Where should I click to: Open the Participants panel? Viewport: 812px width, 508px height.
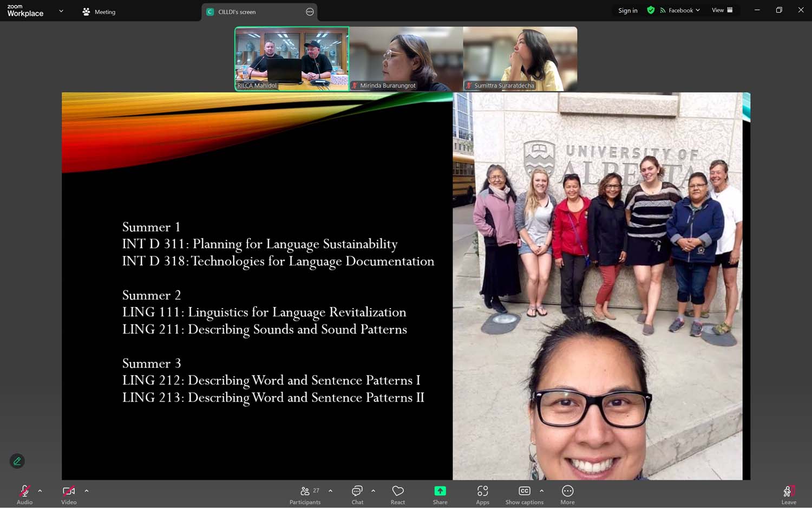[x=305, y=494]
